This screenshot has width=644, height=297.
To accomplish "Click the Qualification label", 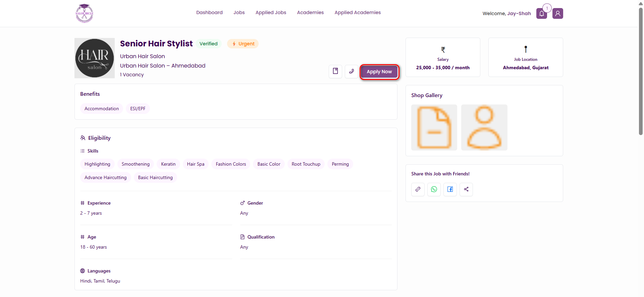I will [261, 237].
